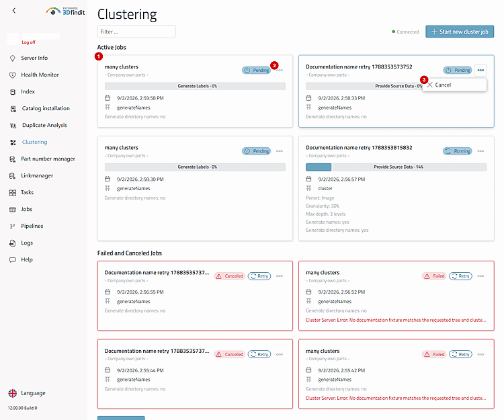Click the Part number manager icon

[13, 159]
